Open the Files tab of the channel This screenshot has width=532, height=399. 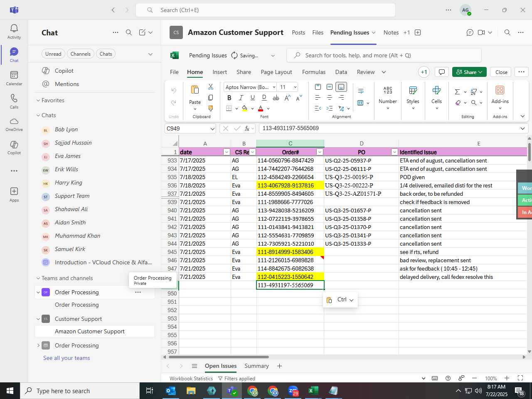coord(318,32)
